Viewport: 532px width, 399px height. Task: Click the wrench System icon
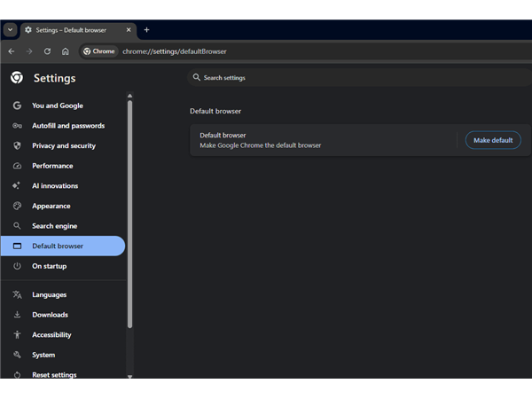pyautogui.click(x=17, y=355)
